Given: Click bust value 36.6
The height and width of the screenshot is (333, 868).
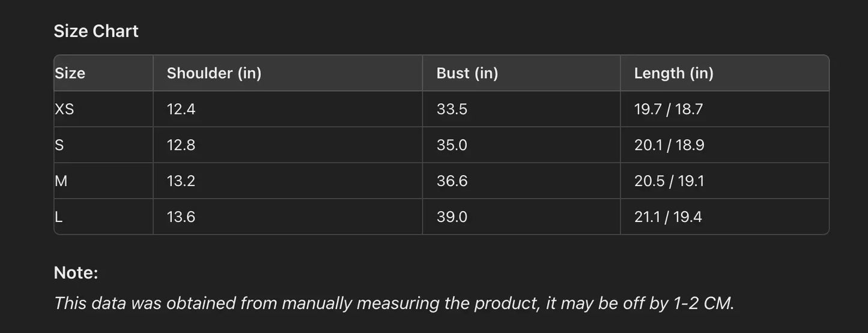Looking at the screenshot, I should pyautogui.click(x=452, y=181).
